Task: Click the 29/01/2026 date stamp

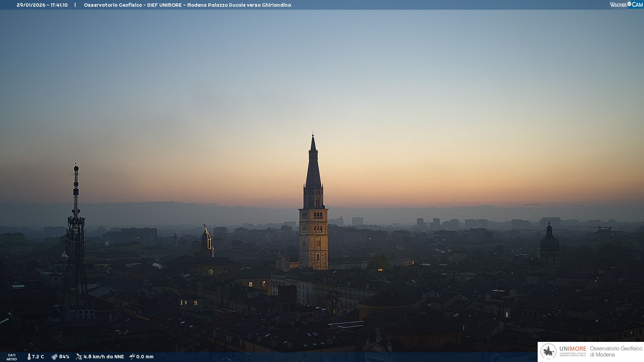Action: (x=31, y=5)
